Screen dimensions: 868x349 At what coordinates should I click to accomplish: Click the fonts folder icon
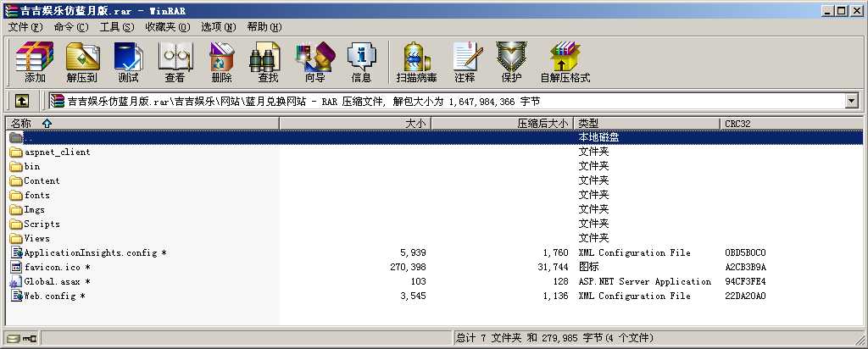coord(16,195)
